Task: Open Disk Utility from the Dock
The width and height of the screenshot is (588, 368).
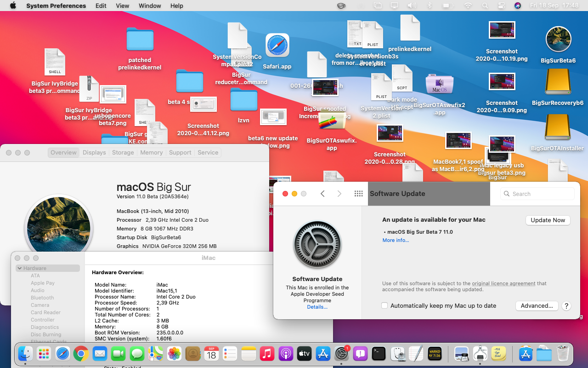Action: tap(397, 354)
